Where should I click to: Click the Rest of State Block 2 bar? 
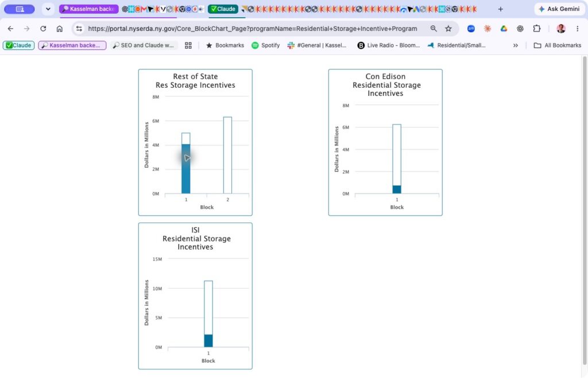click(227, 155)
